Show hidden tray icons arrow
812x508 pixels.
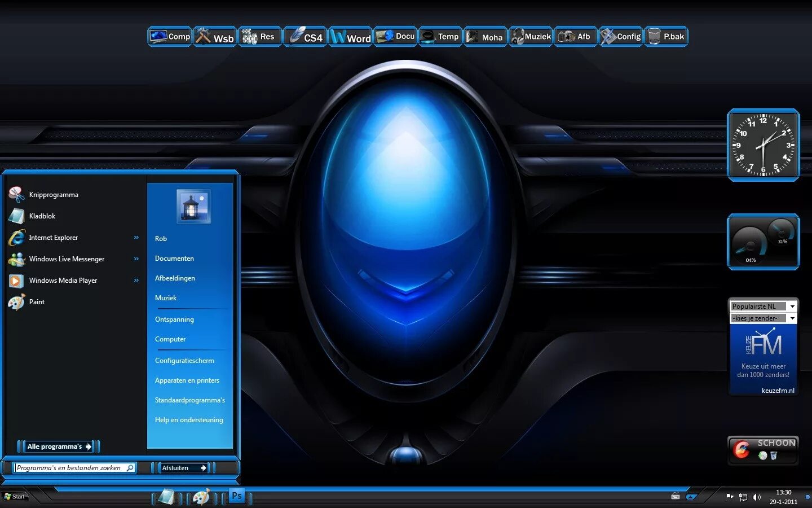coord(691,497)
